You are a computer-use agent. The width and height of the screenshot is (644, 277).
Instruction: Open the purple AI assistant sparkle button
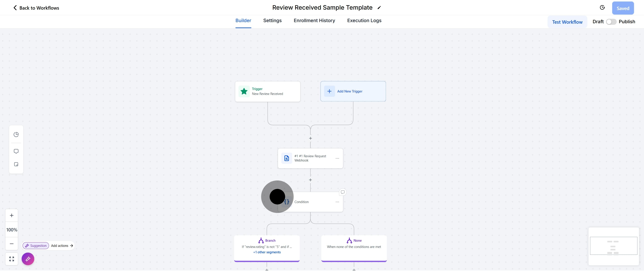28,259
